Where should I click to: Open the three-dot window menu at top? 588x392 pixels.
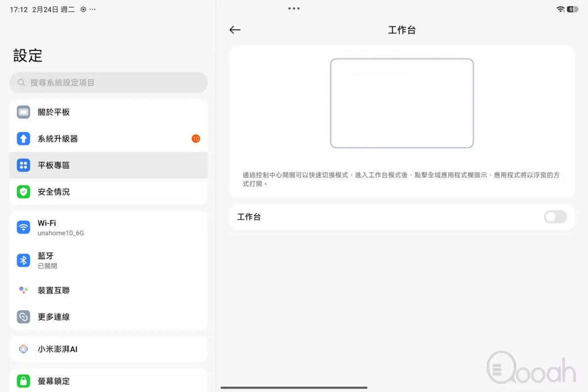pyautogui.click(x=294, y=9)
